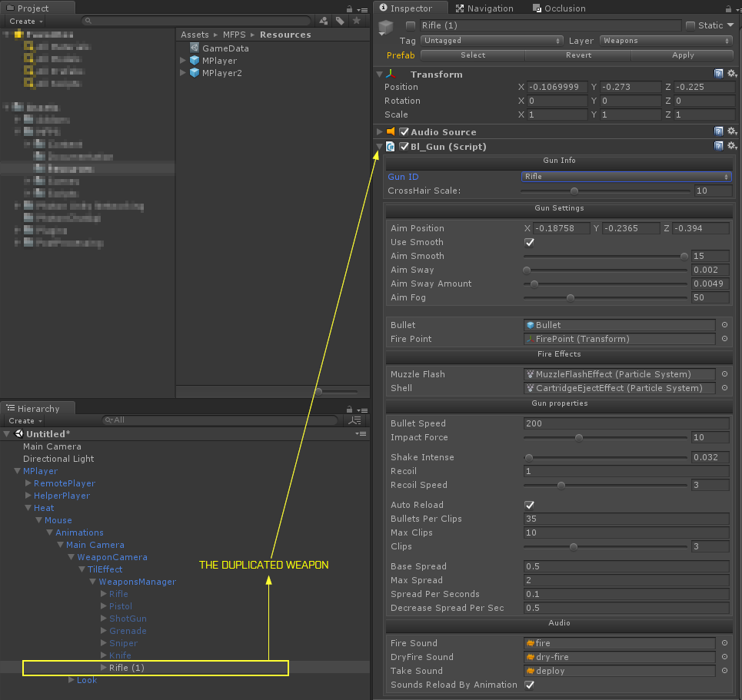Click the search-by-type icon in Project panel
The image size is (742, 700).
324,22
